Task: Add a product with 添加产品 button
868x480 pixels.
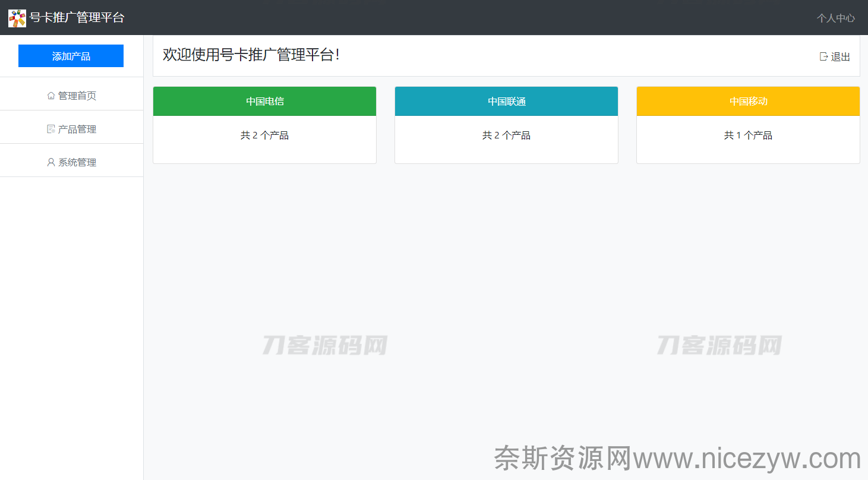Action: (71, 56)
